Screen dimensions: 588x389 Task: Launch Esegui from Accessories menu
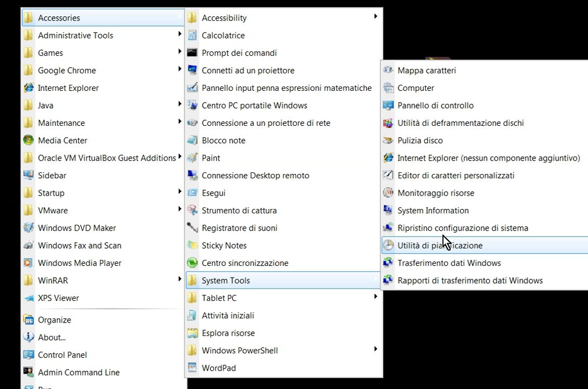(284, 193)
